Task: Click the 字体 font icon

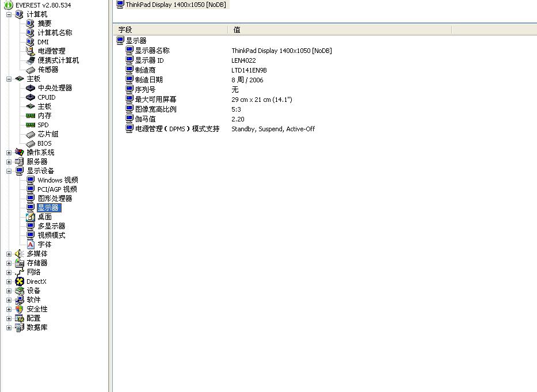Action: click(31, 245)
